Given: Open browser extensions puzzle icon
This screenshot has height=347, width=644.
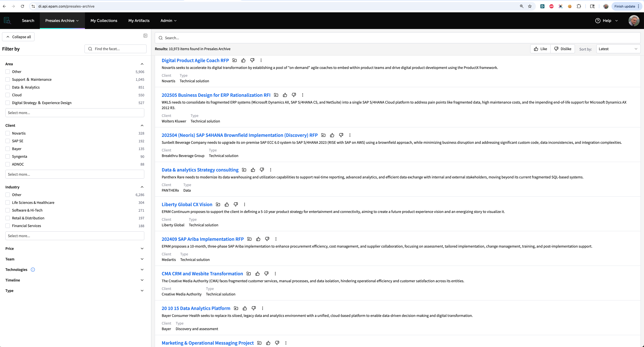Looking at the screenshot, I should point(579,6).
